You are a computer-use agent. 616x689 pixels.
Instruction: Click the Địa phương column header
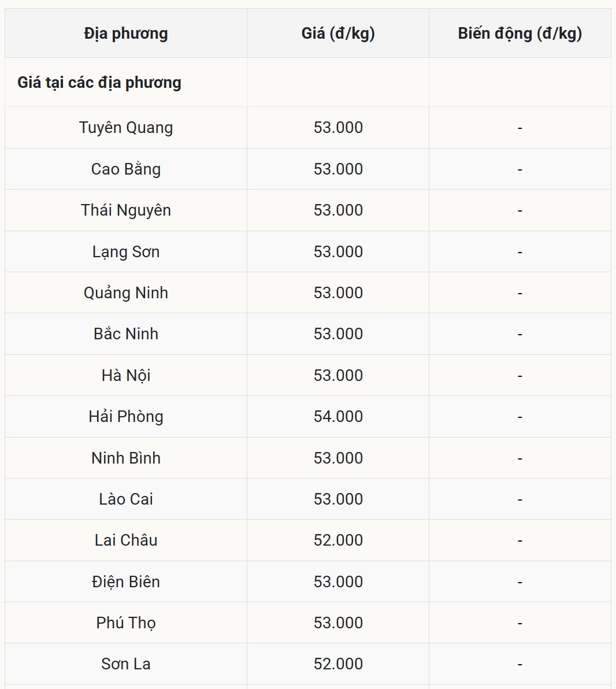126,34
